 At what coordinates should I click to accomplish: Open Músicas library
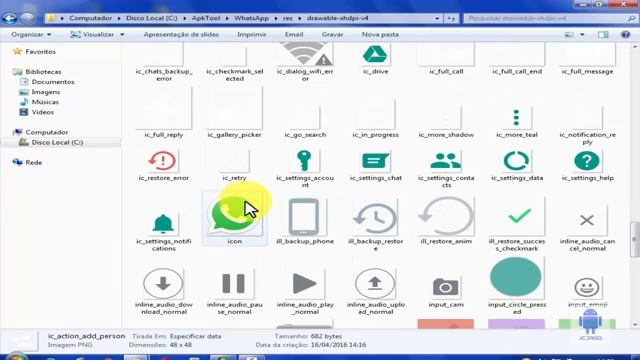[x=45, y=102]
